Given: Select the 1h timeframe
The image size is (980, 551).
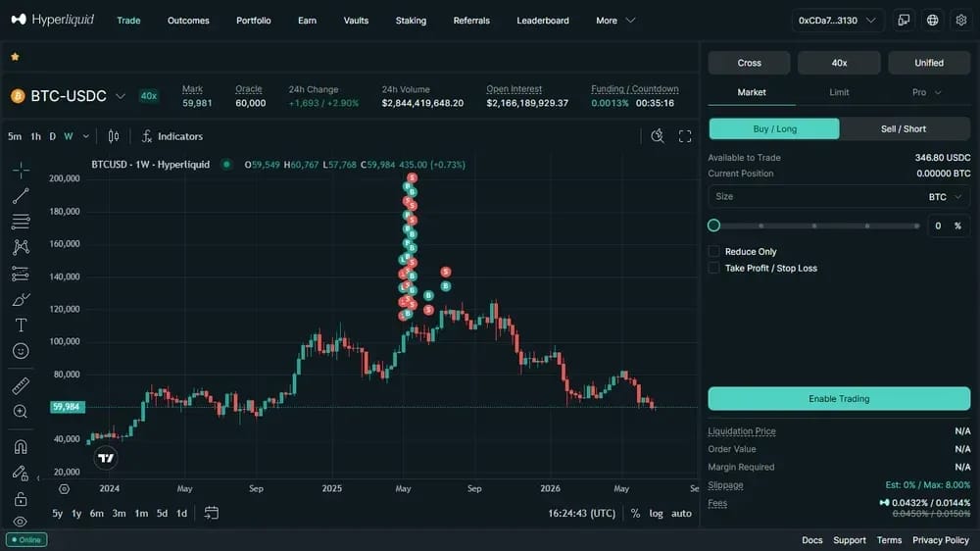Looking at the screenshot, I should tap(35, 136).
